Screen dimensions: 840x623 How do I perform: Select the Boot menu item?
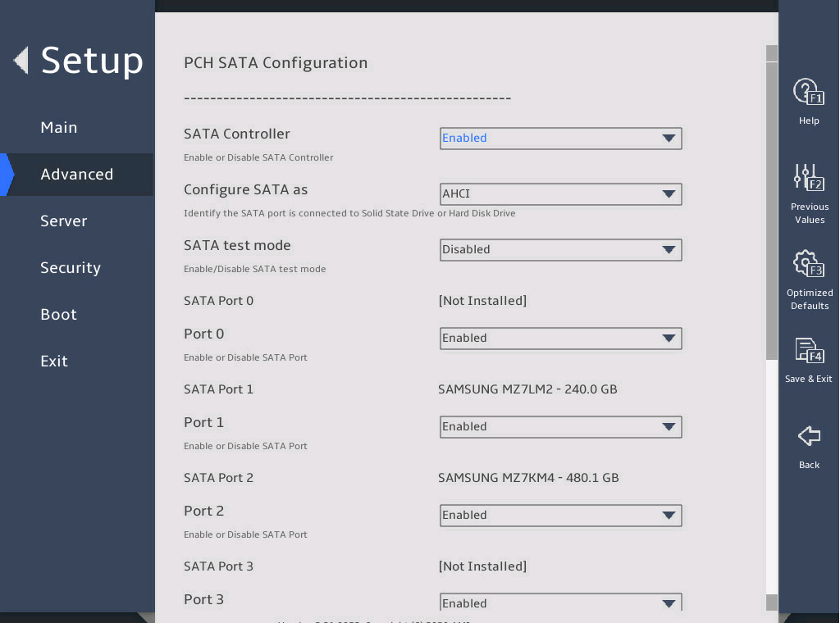pos(59,315)
